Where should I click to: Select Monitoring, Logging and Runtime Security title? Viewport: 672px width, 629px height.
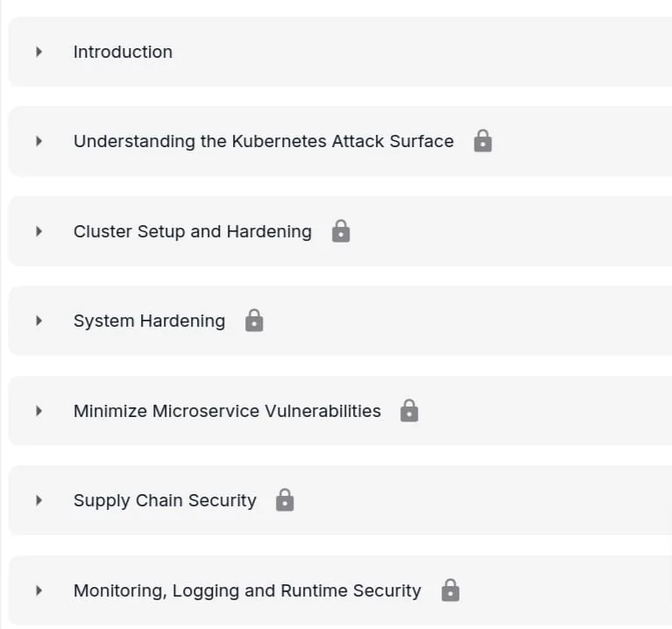click(247, 590)
